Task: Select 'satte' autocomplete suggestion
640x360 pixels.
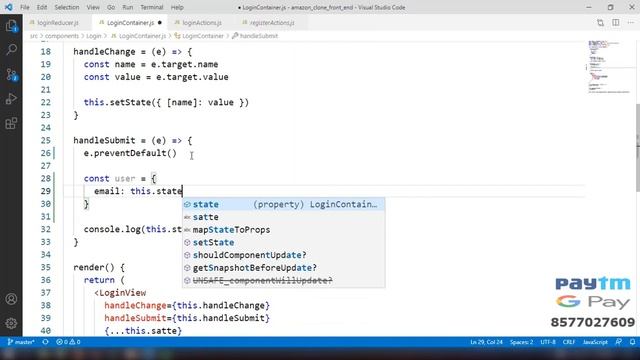Action: [x=284, y=217]
